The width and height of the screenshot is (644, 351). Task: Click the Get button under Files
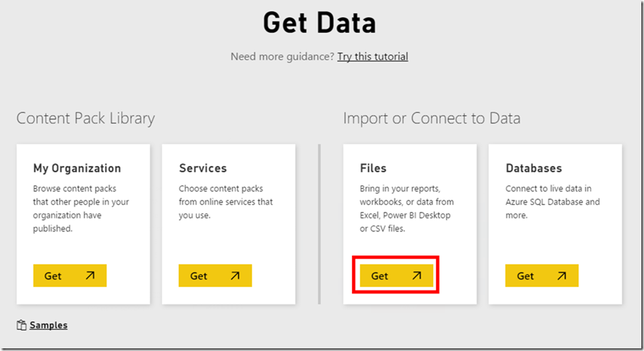tap(397, 276)
